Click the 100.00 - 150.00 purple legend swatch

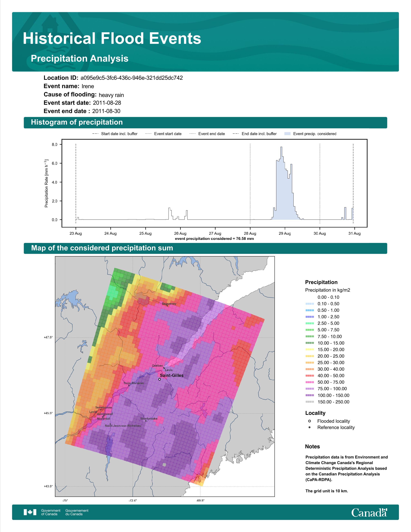309,395
